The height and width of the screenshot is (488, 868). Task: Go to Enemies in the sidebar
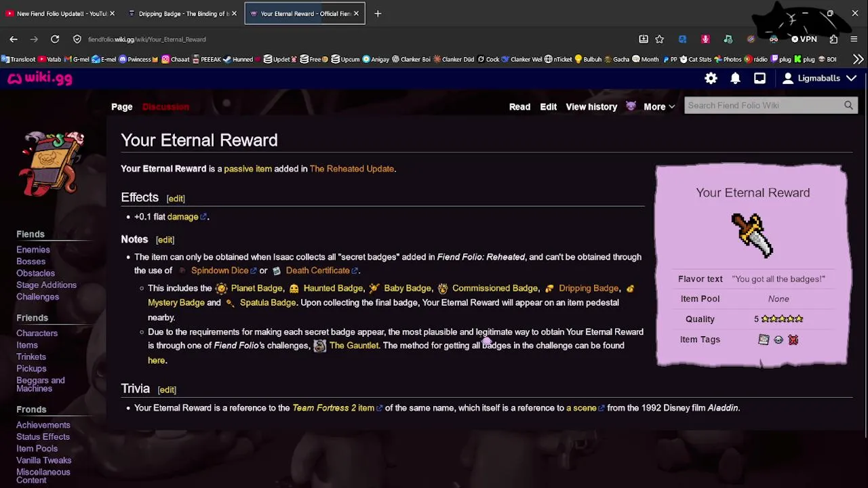(33, 250)
